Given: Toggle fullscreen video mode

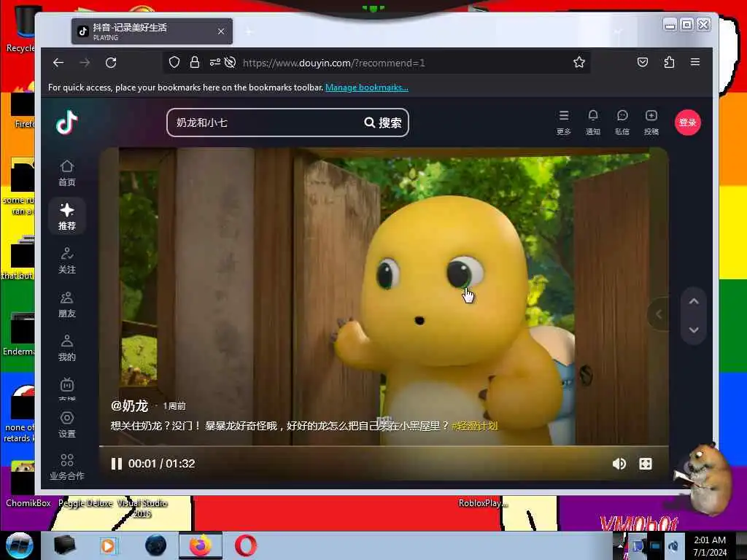Looking at the screenshot, I should [646, 464].
